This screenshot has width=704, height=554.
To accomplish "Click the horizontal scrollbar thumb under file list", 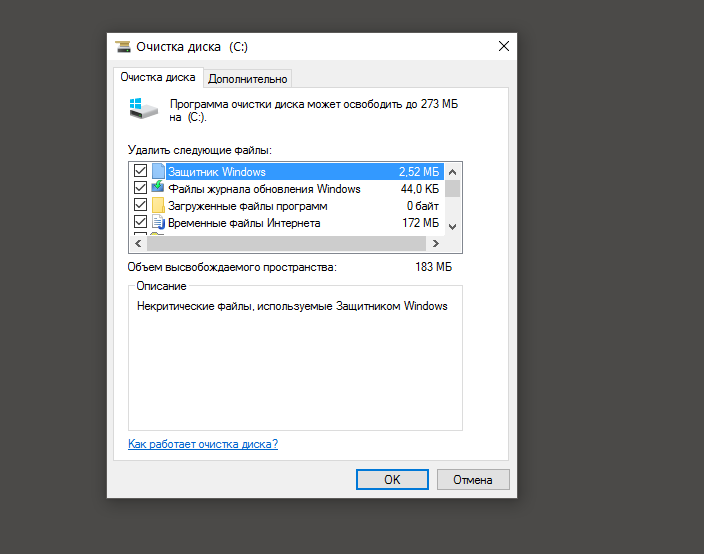I will (x=286, y=243).
